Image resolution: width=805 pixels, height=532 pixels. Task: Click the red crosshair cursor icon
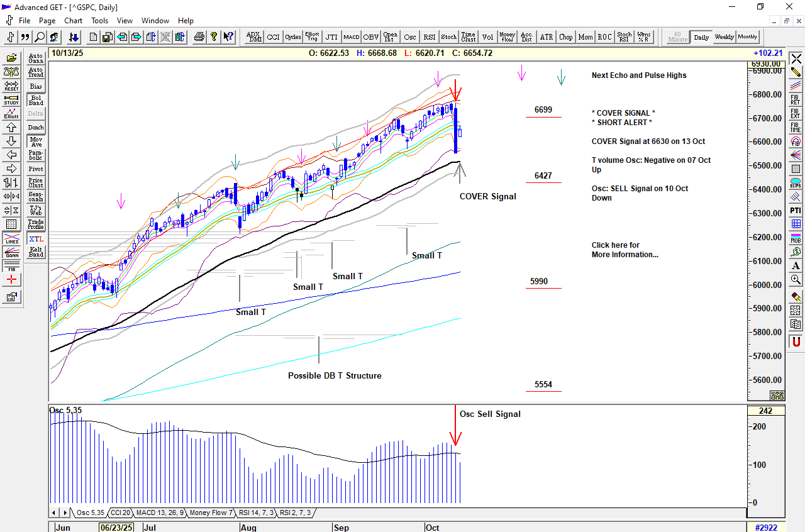point(11,280)
